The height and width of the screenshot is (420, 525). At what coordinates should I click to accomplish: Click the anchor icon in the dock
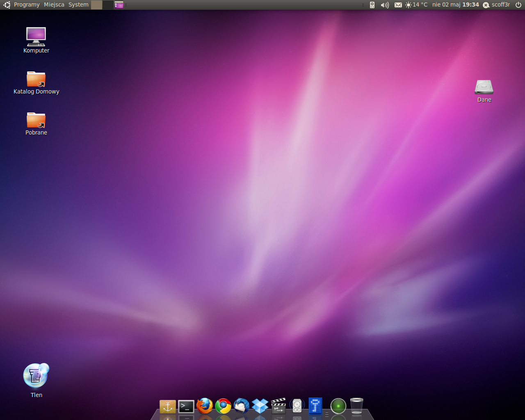point(168,406)
